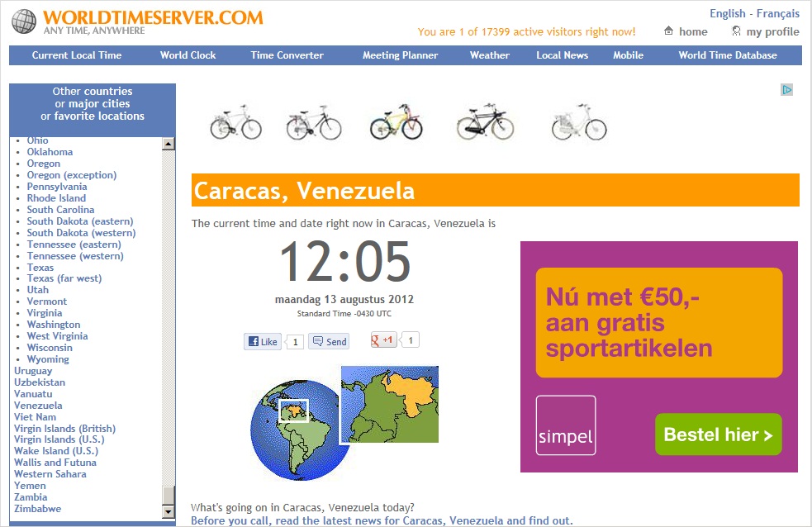
Task: Click the black bicycle image
Action: (x=485, y=122)
